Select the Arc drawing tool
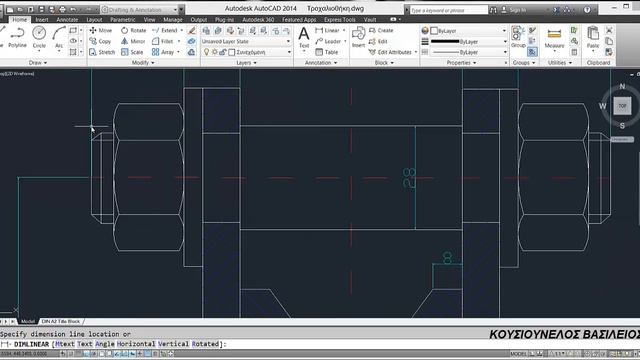This screenshot has width=640, height=360. pyautogui.click(x=59, y=38)
